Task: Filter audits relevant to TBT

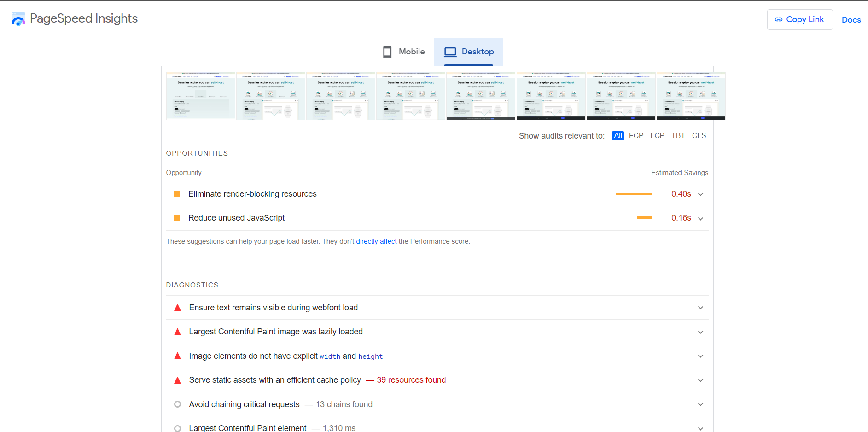Action: pos(678,136)
